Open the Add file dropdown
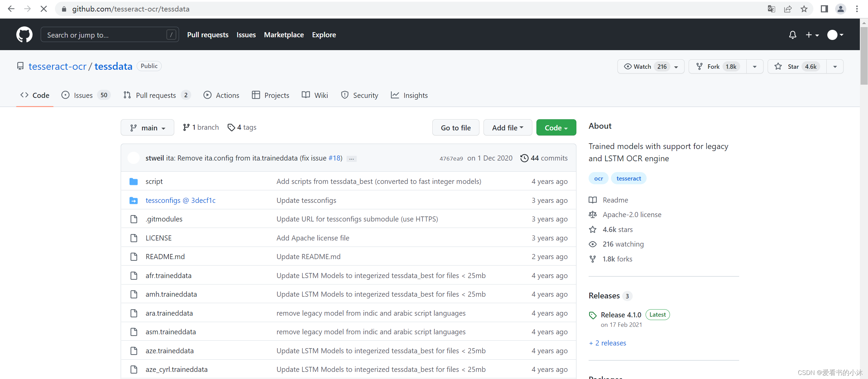The image size is (868, 379). (x=508, y=128)
